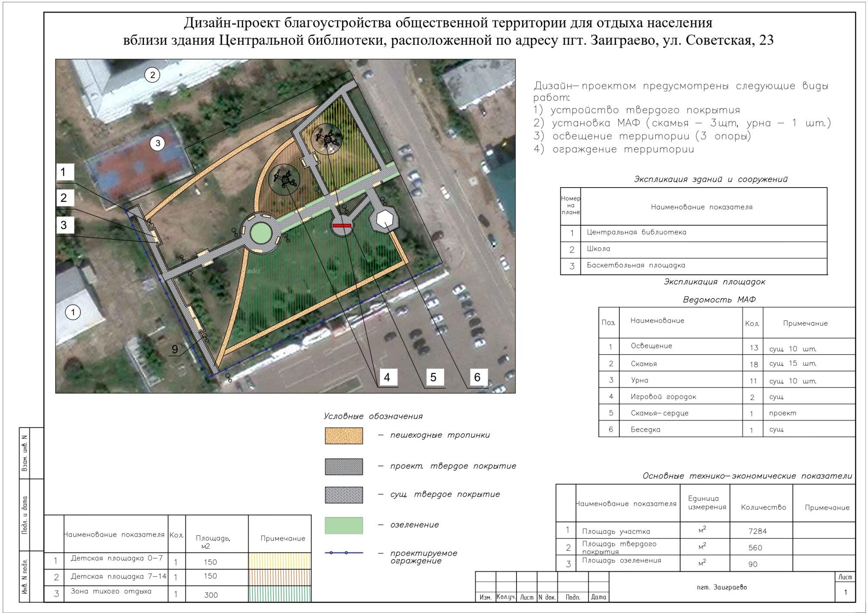Image resolution: width=868 pixels, height=614 pixels.
Task: Click the heading 'Экспликация зданий и сооружений'
Action: pos(711,179)
